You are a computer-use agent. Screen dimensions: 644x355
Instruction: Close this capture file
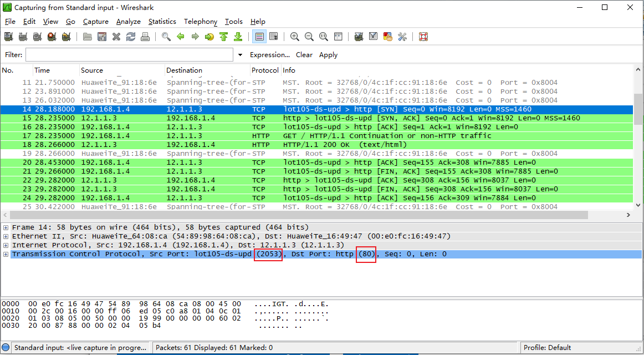116,37
